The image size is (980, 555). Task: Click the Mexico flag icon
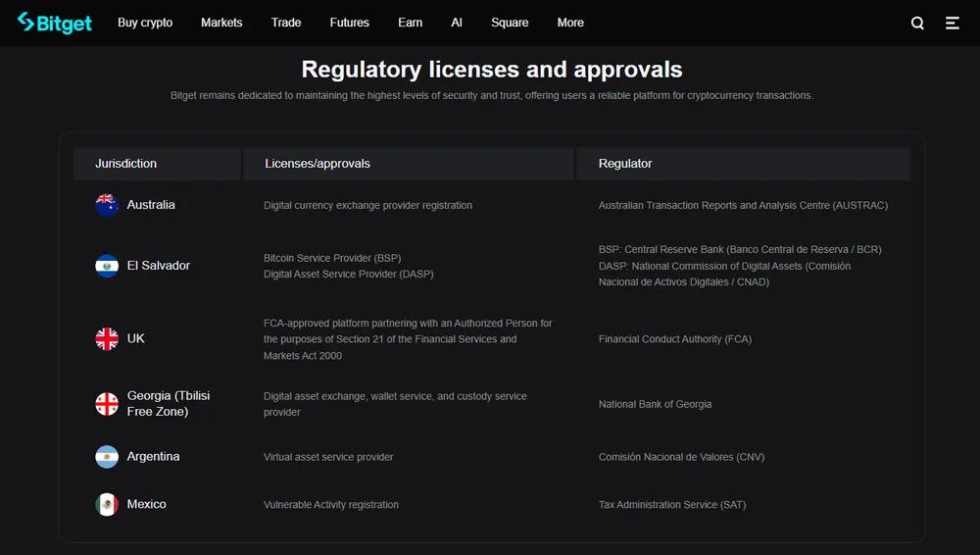[107, 504]
